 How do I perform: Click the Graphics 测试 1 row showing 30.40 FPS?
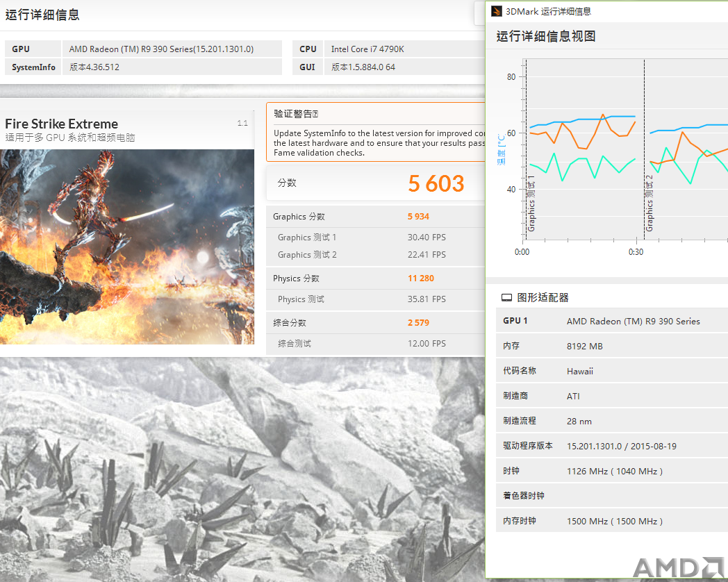(x=376, y=237)
